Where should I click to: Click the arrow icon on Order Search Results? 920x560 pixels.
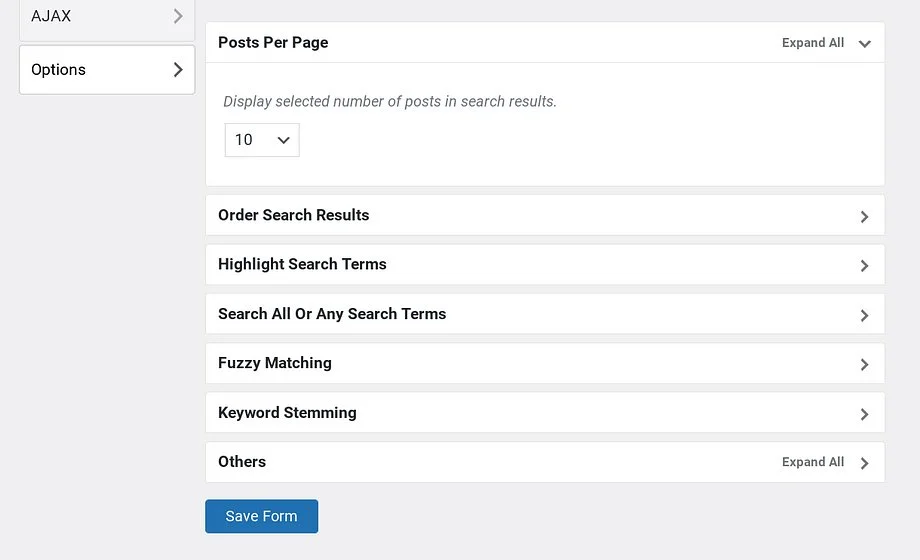pos(864,217)
